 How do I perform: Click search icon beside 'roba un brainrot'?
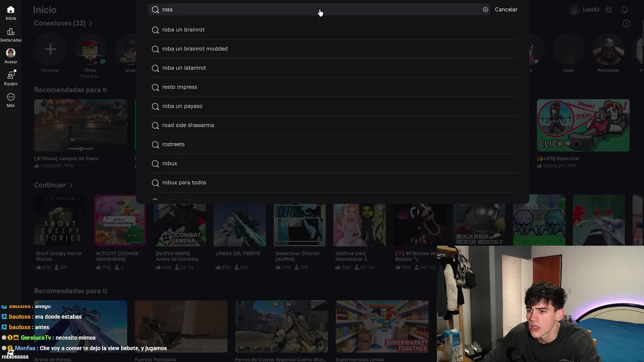coord(155,30)
